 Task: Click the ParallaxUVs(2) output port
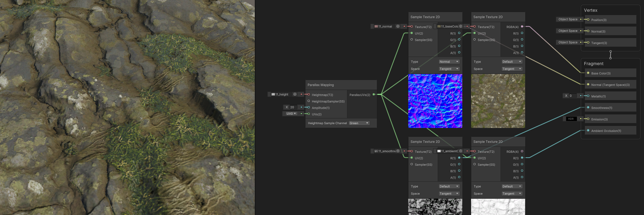point(374,94)
